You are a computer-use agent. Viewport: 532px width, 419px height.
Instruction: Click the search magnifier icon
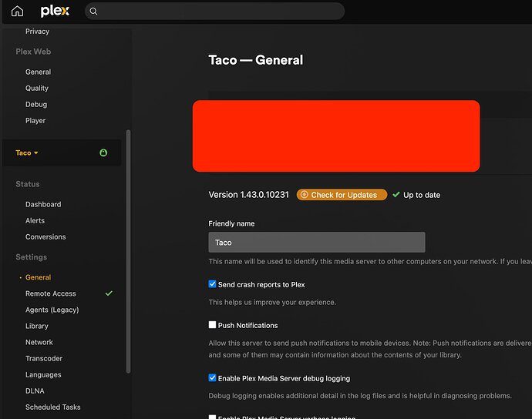[x=93, y=12]
